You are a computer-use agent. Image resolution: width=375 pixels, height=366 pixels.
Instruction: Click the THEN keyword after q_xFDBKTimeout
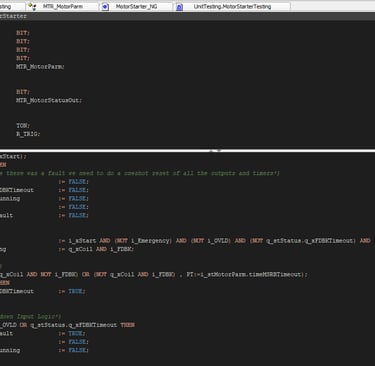coord(128,325)
